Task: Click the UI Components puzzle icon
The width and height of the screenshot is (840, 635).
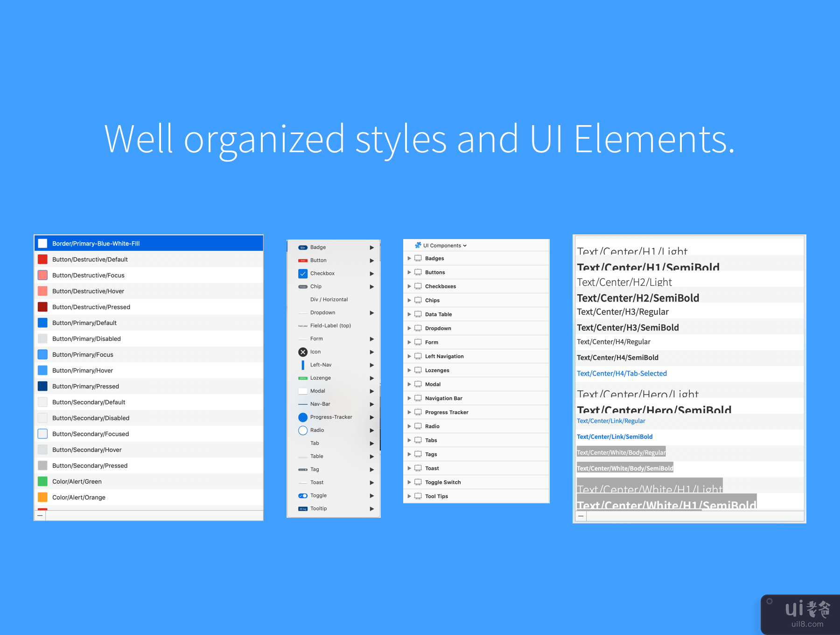Action: click(418, 245)
